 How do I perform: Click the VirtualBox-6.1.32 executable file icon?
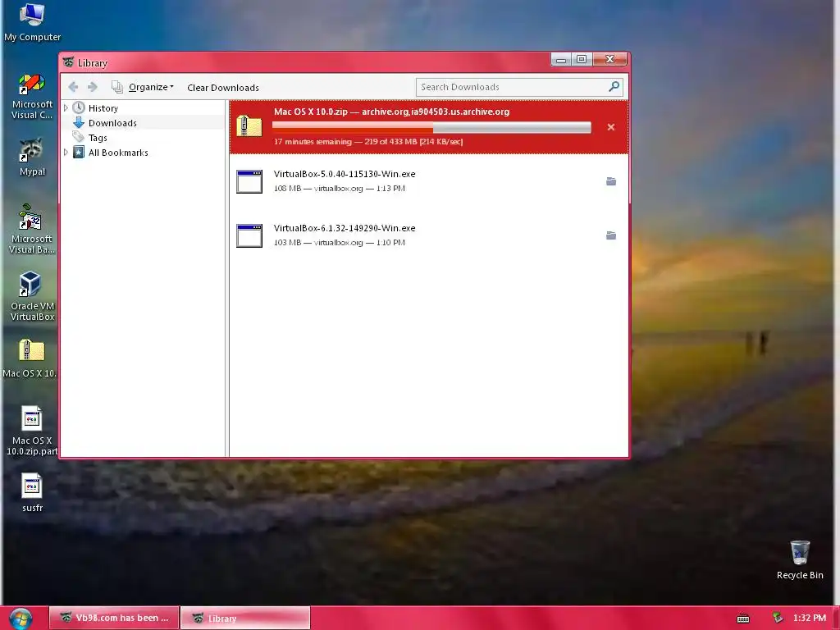tap(249, 235)
